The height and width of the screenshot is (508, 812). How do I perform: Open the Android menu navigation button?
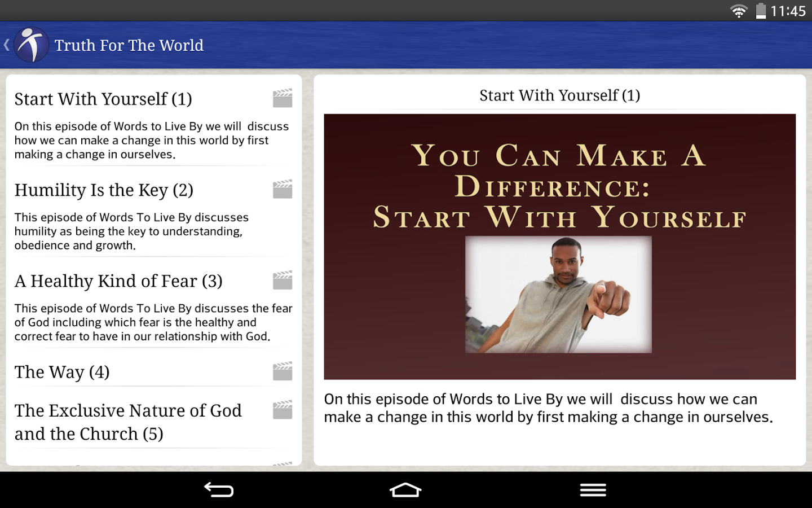pyautogui.click(x=593, y=490)
